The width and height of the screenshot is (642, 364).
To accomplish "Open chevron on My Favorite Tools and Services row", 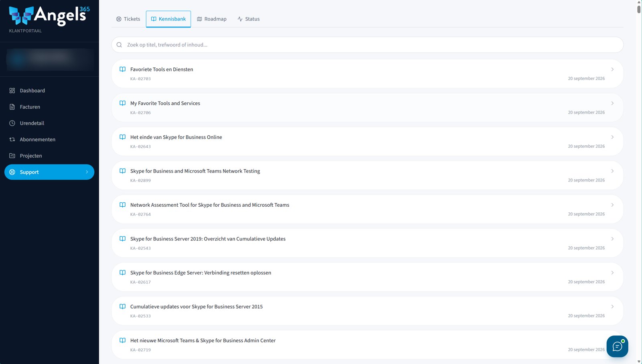I will point(612,103).
